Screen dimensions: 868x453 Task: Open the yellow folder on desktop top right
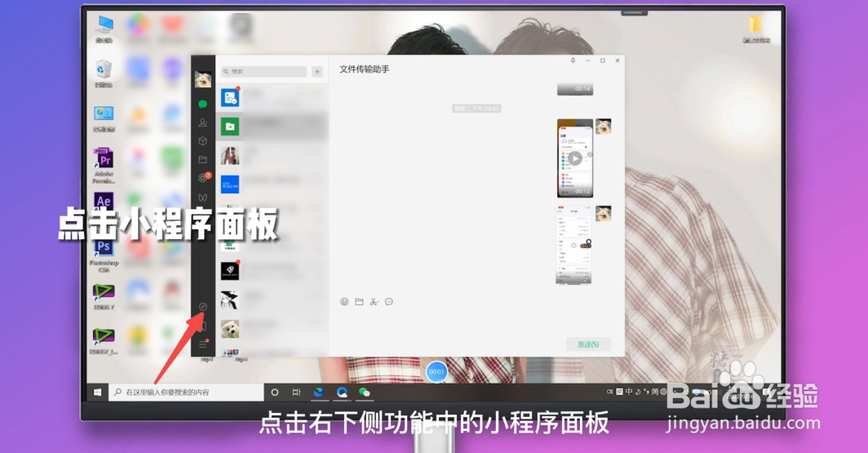(x=756, y=29)
